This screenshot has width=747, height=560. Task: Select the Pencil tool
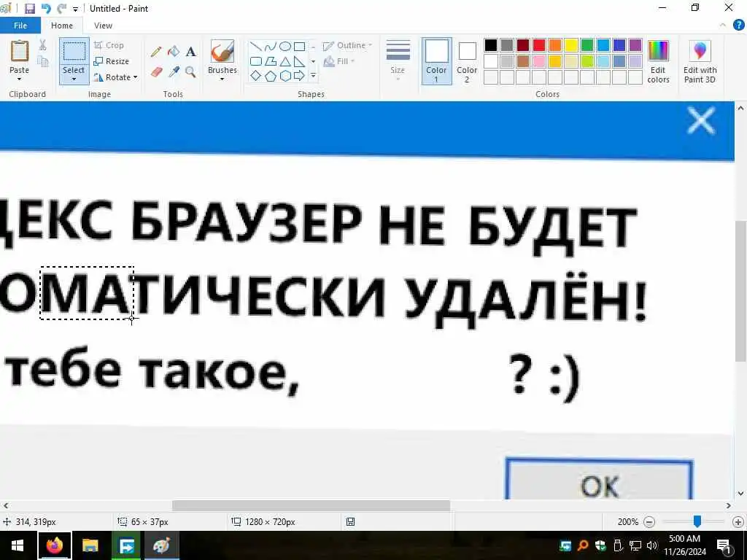(156, 52)
